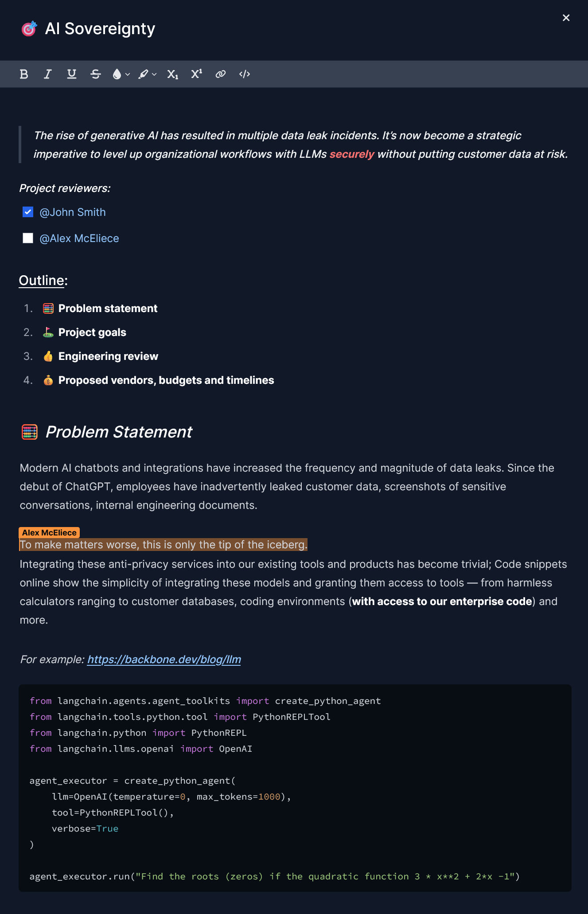Uncheck the John Smith reviewer checkbox
Image resolution: width=588 pixels, height=914 pixels.
(x=28, y=212)
